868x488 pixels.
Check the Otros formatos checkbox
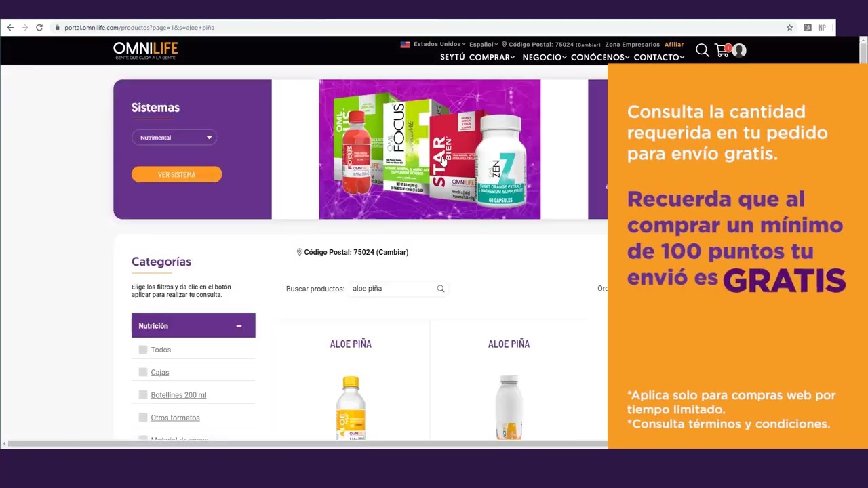143,418
